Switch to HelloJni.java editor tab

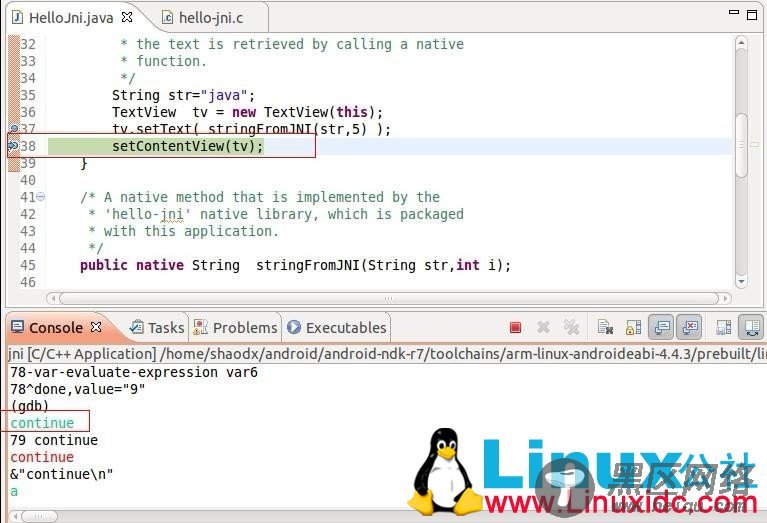[71, 18]
